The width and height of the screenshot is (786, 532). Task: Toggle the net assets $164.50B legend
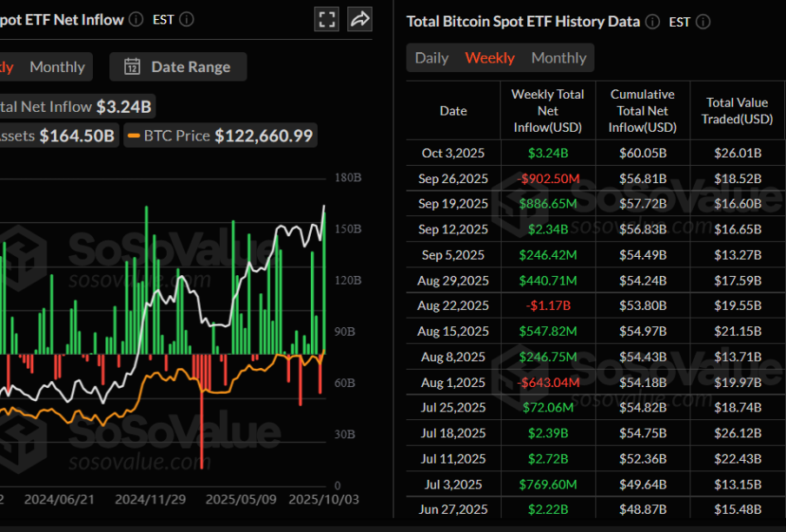pos(56,135)
